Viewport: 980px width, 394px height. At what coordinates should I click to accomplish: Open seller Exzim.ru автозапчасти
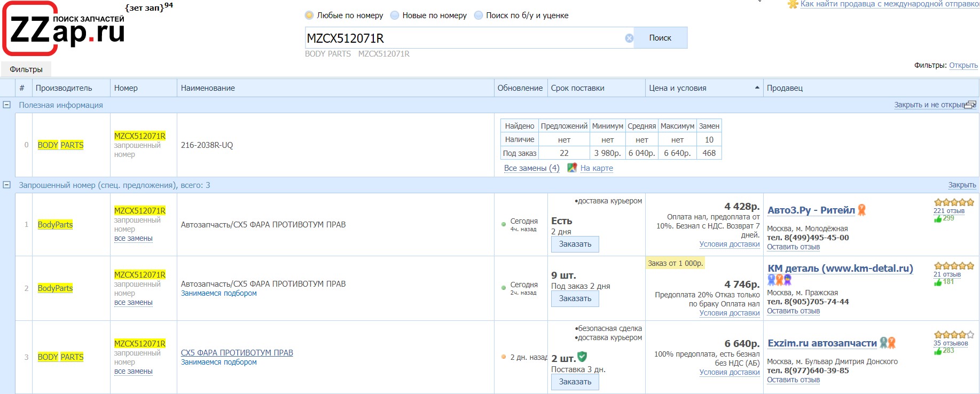tap(822, 343)
